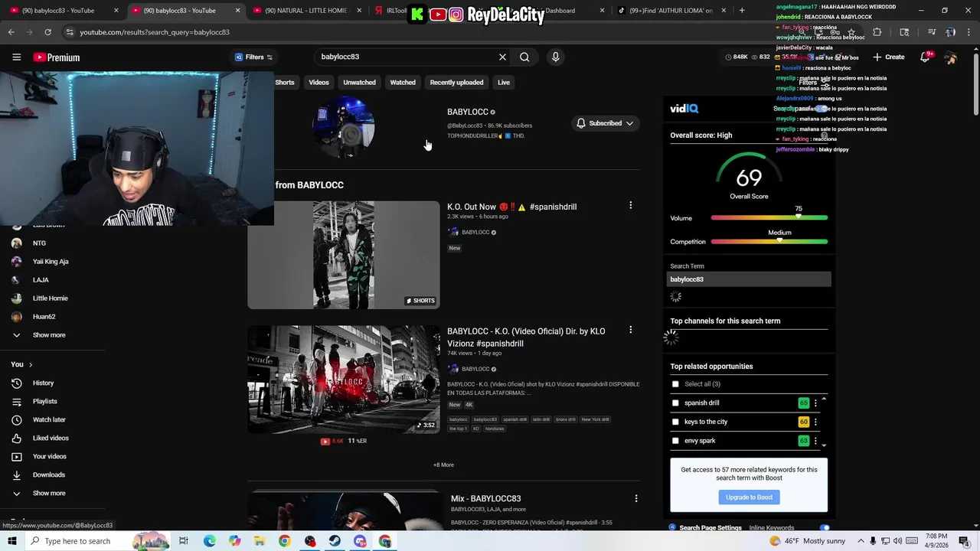This screenshot has height=551, width=980.
Task: Click the YouTube search input field
Action: point(406,57)
